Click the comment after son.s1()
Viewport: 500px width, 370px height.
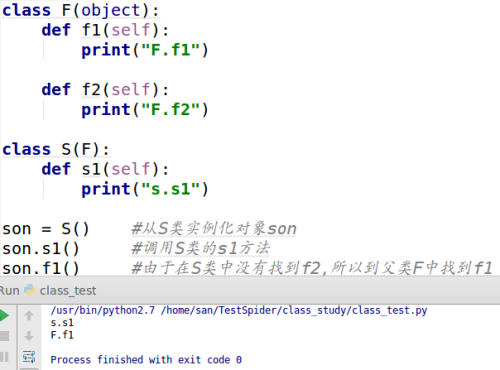pyautogui.click(x=201, y=248)
